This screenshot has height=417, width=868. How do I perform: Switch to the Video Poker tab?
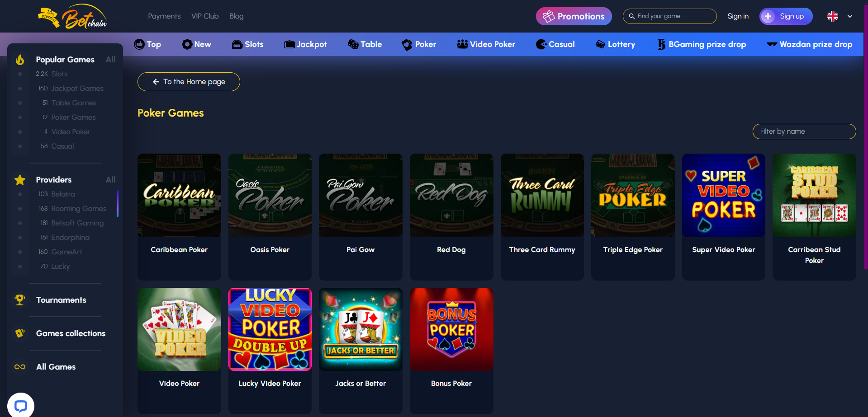coord(486,44)
